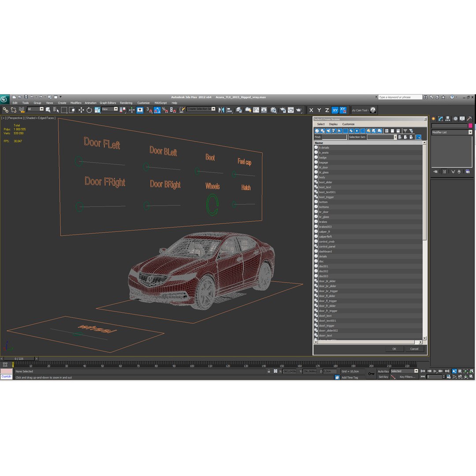
Task: Click the Unlink Selection tool
Action: tap(13, 110)
